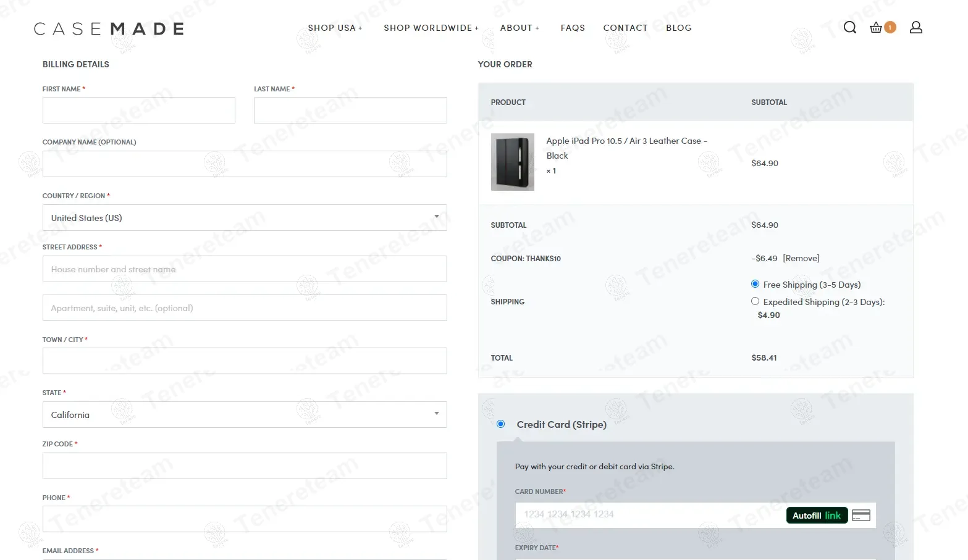Viewport: 968px width, 560px height.
Task: Click the Contact navigation link
Action: coord(625,28)
